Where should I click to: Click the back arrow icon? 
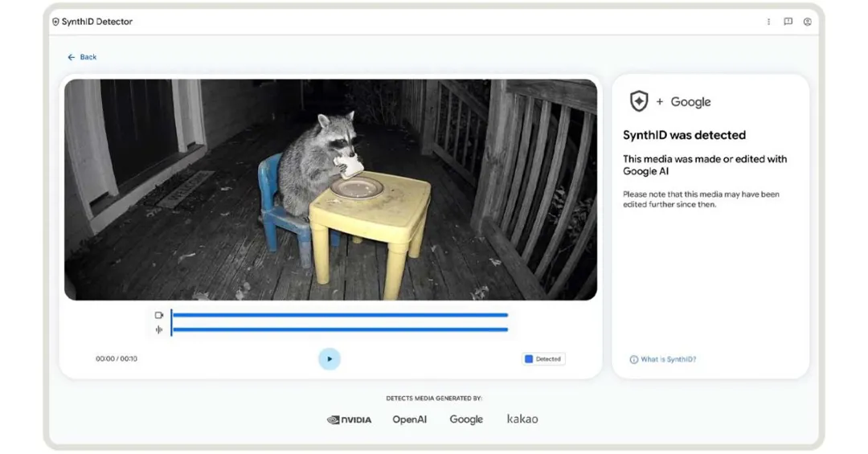[x=71, y=57]
